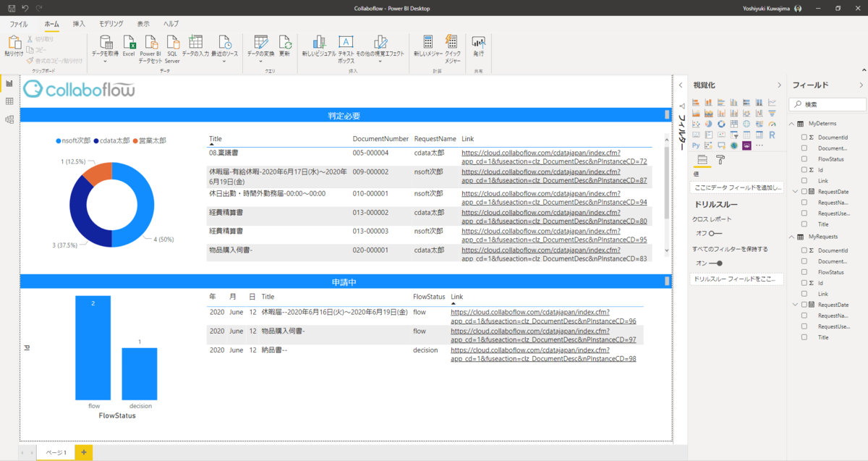Switch to Data view in left sidebar
Viewport: 868px width, 461px height.
click(x=9, y=101)
